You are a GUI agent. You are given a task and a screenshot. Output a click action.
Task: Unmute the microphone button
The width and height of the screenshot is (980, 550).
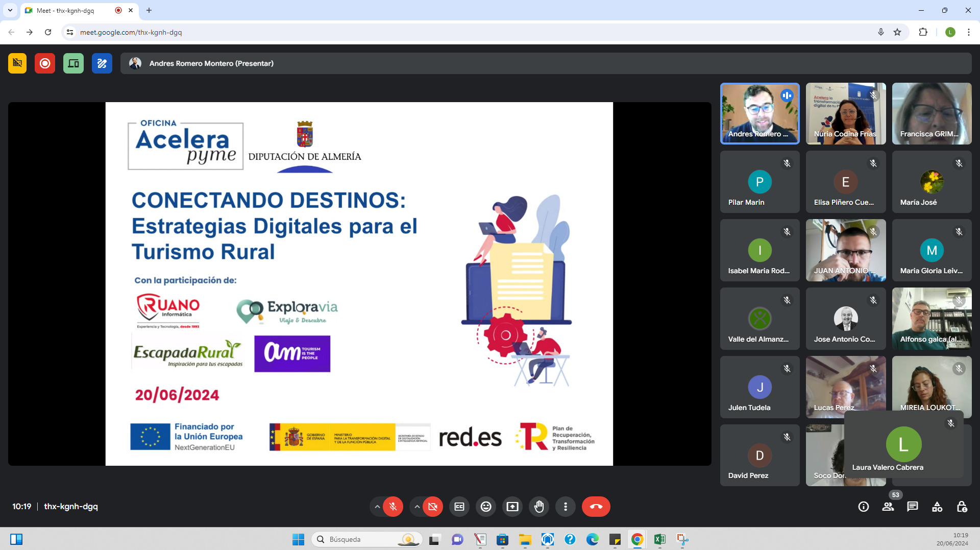[x=393, y=507]
